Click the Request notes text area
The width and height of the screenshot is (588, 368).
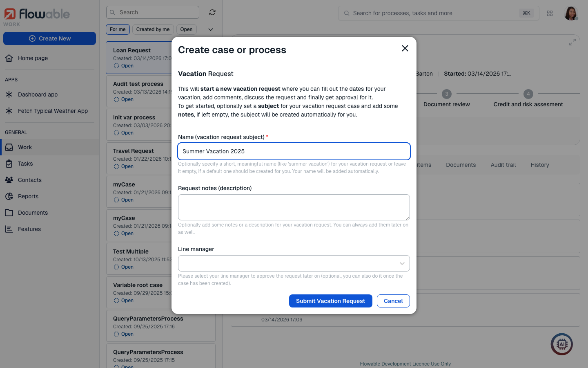pyautogui.click(x=294, y=207)
